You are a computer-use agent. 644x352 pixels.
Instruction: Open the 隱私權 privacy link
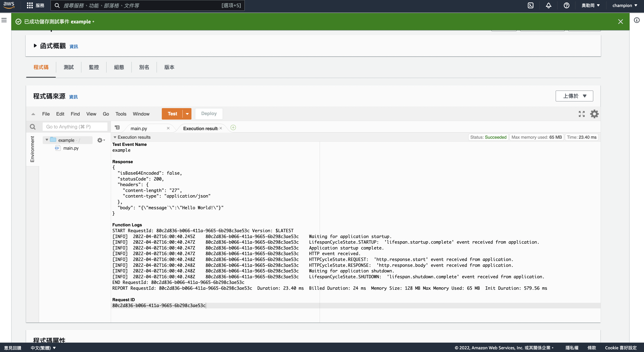tap(572, 348)
